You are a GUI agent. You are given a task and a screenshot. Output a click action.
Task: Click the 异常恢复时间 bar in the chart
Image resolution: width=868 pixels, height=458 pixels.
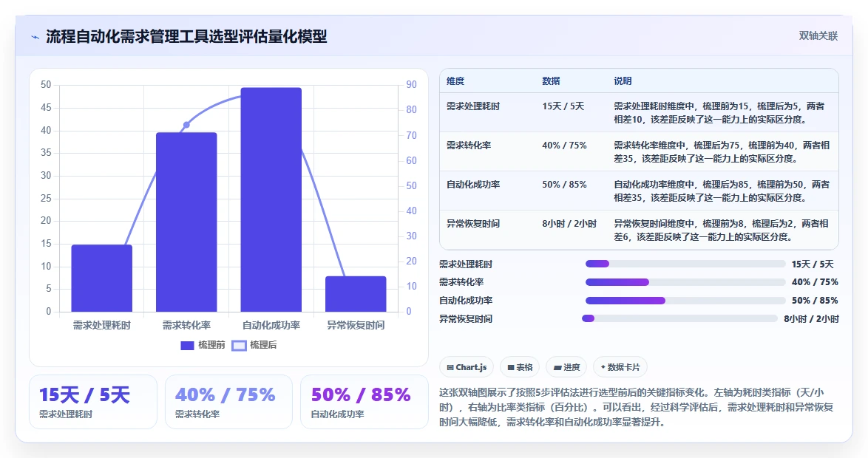coord(356,294)
